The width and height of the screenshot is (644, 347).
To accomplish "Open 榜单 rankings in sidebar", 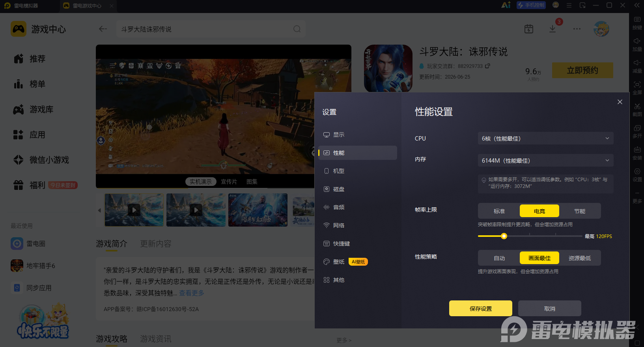I will coord(30,84).
